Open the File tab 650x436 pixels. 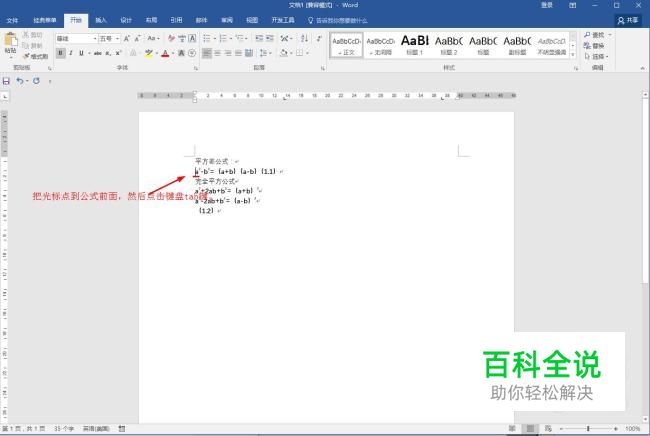[x=12, y=20]
